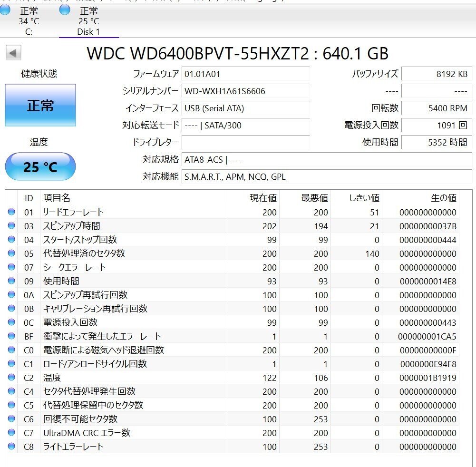Click the features field S.M.A.R.T., APM, NCQ, GPL

[x=327, y=176]
